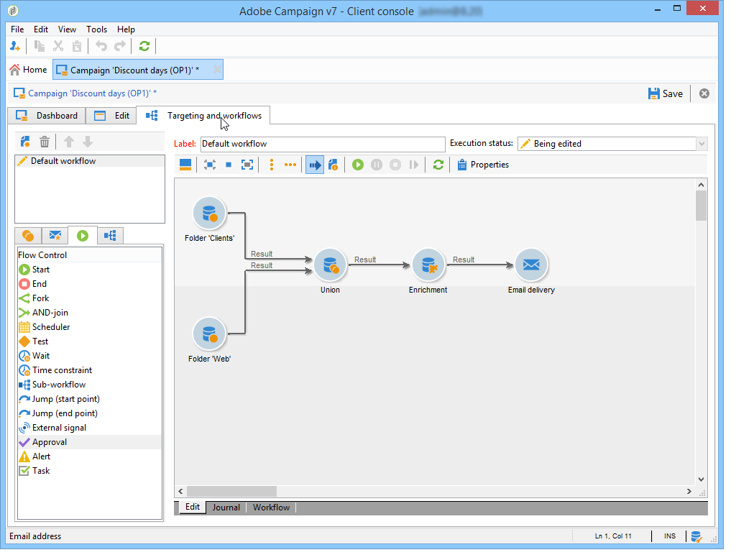
Task: Go to the Home tab
Action: (29, 70)
